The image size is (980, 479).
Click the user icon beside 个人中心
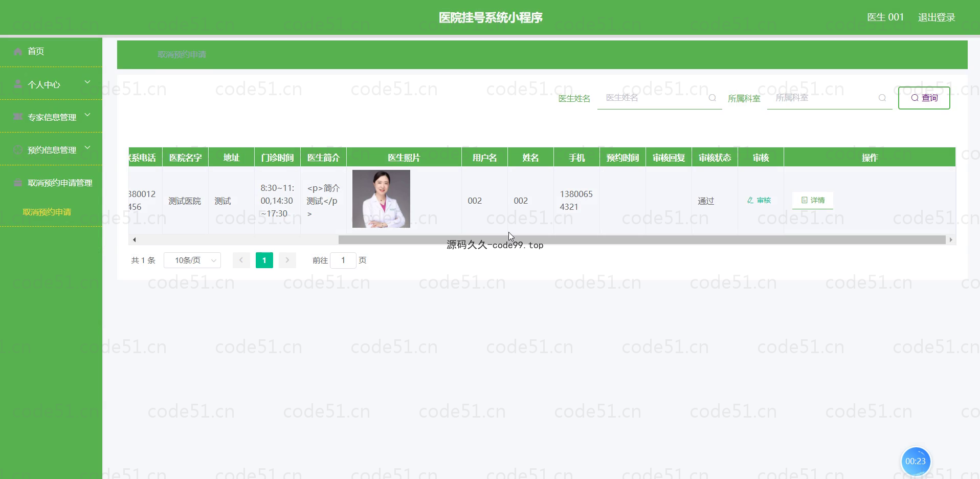(x=18, y=83)
